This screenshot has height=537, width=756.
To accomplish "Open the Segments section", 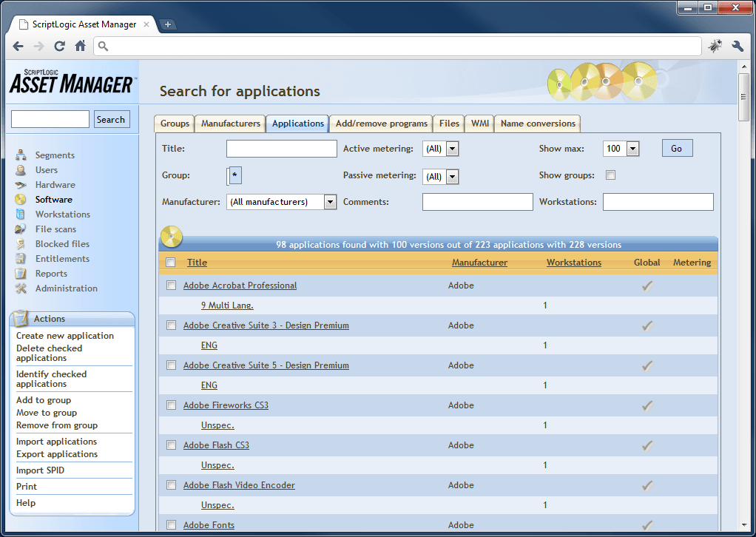I will tap(54, 155).
